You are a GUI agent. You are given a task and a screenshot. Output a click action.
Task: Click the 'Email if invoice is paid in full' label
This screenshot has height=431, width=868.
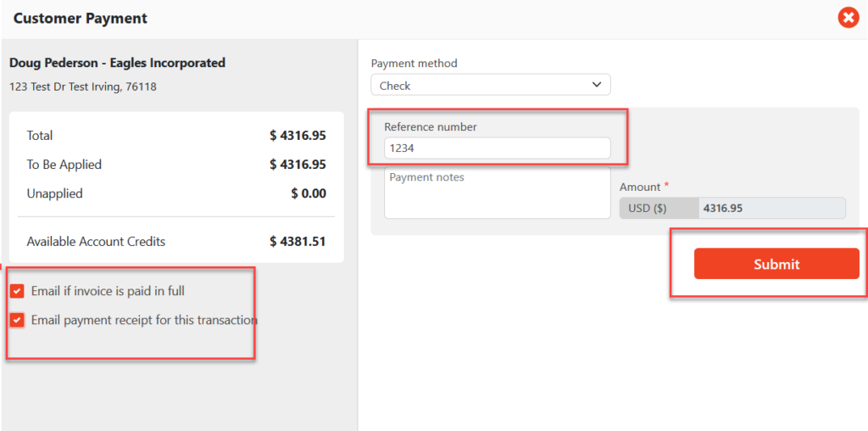(108, 291)
